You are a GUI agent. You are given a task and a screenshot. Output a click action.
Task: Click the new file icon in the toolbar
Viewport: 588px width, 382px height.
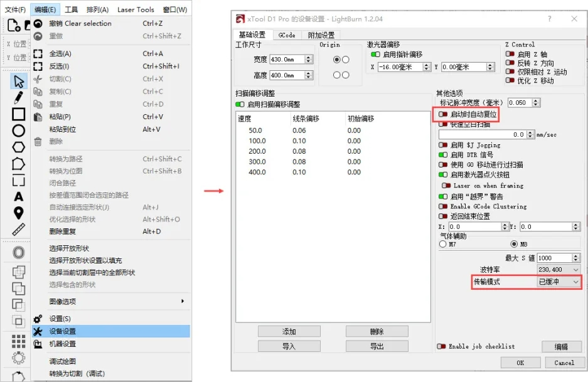click(14, 25)
